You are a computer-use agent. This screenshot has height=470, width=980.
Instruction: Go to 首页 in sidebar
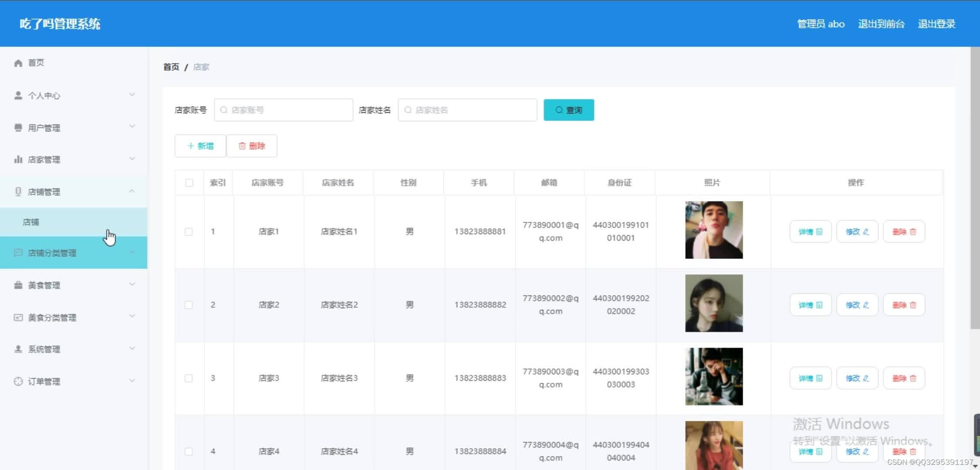74,63
